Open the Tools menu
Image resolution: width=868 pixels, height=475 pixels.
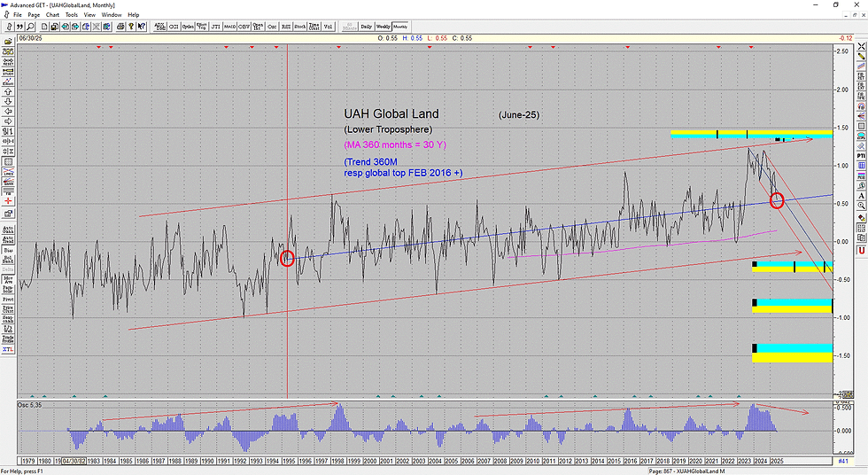tap(72, 15)
